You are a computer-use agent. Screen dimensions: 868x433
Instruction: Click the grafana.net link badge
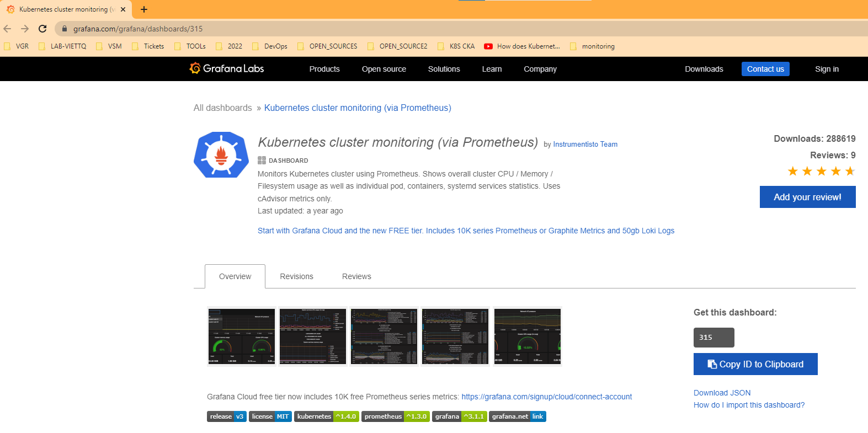point(518,416)
